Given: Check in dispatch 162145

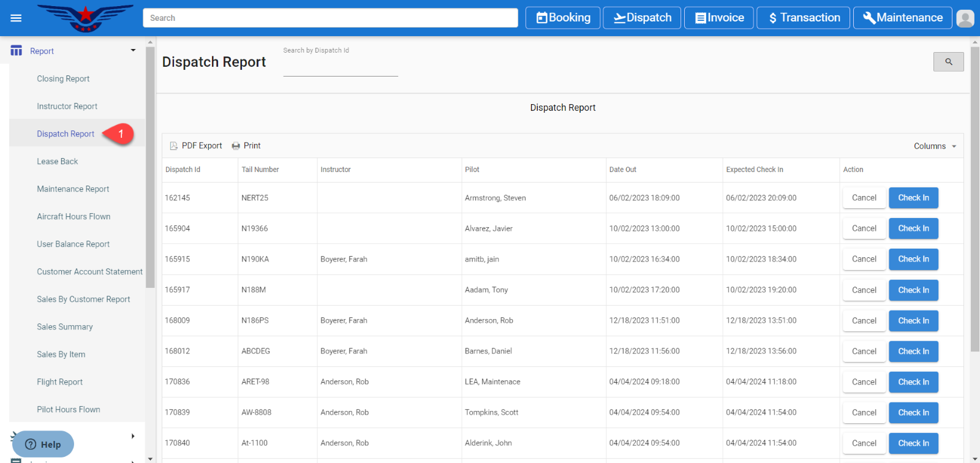Looking at the screenshot, I should pyautogui.click(x=913, y=198).
